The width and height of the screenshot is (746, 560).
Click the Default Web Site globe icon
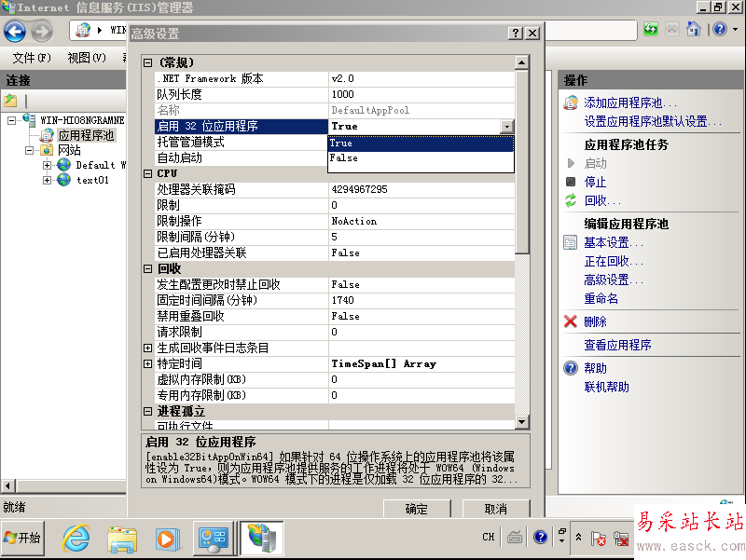(x=63, y=165)
